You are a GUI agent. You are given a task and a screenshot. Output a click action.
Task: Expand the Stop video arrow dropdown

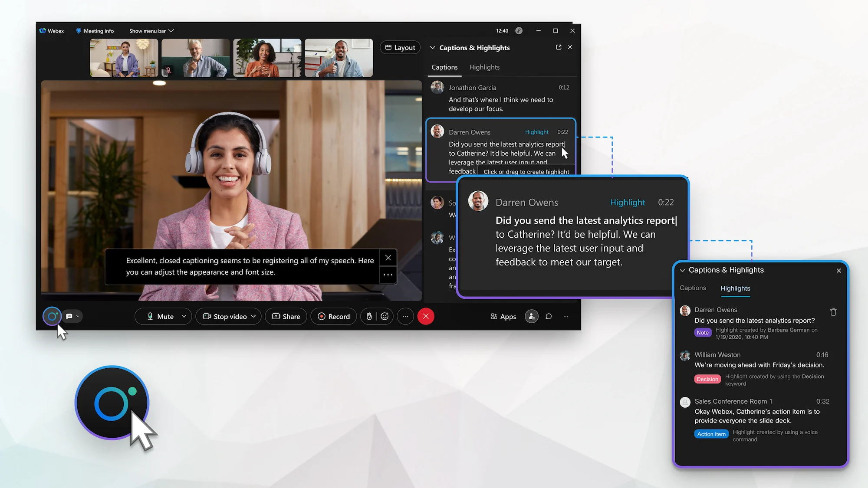click(253, 316)
